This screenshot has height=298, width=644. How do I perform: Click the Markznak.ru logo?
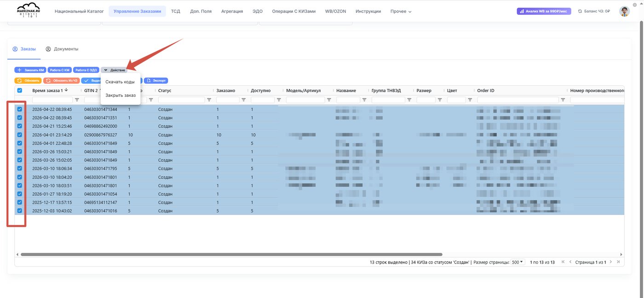pyautogui.click(x=29, y=10)
